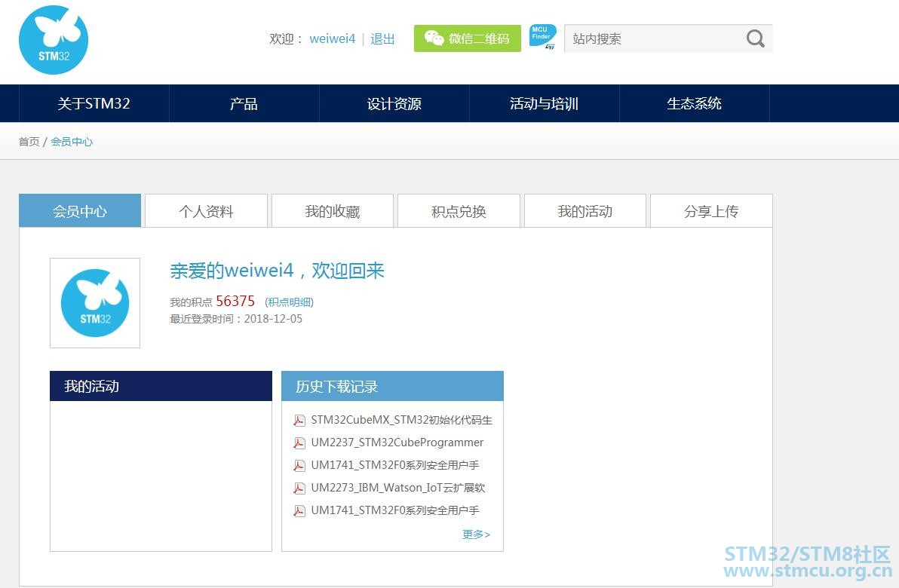Click the search magnifier icon
Viewport: 899px width, 588px height.
755,38
